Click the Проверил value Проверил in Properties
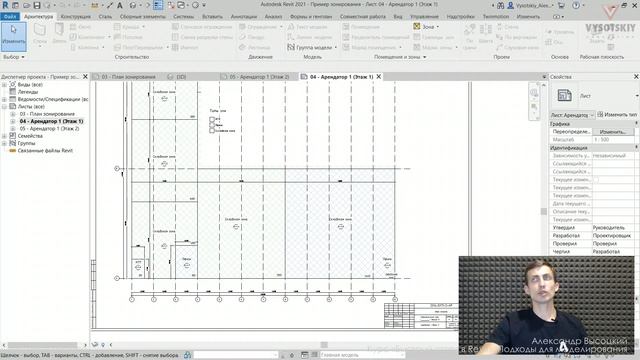 click(x=613, y=243)
